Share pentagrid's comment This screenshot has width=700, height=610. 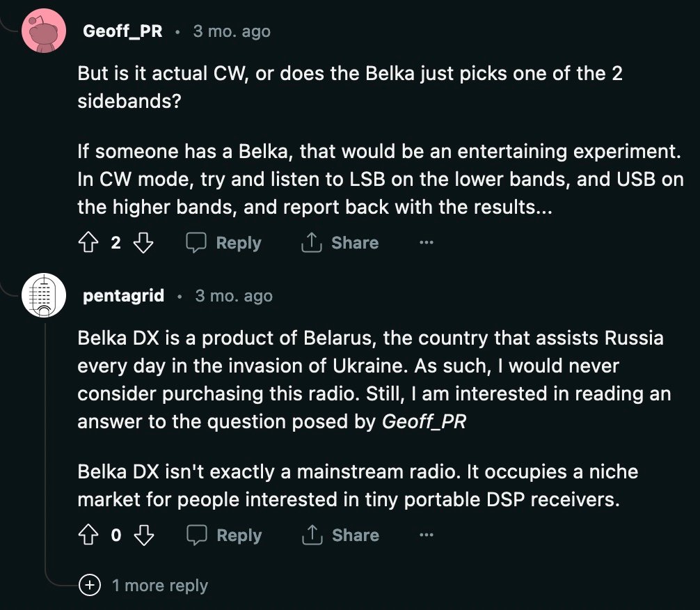[340, 535]
